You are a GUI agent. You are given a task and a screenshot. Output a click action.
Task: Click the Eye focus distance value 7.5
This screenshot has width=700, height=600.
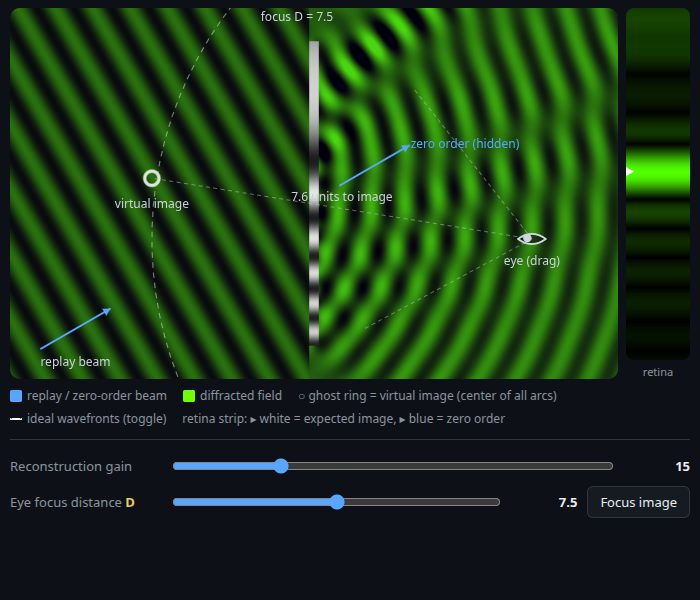pos(568,503)
